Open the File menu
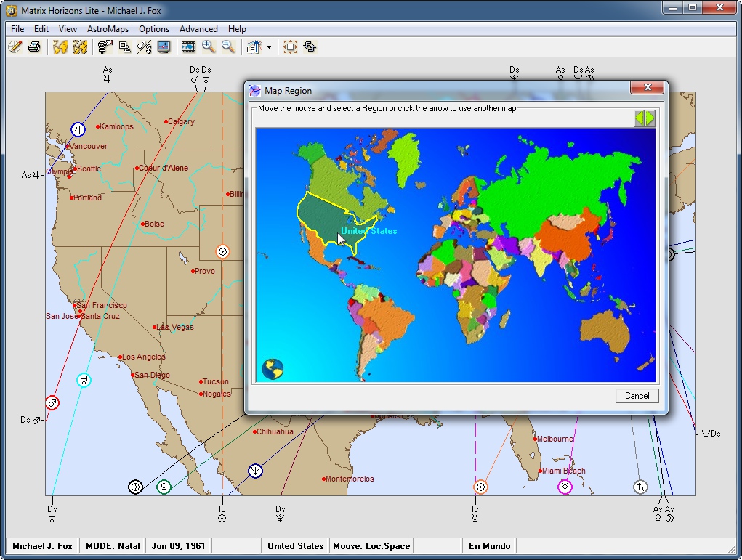This screenshot has width=742, height=560. coord(17,29)
